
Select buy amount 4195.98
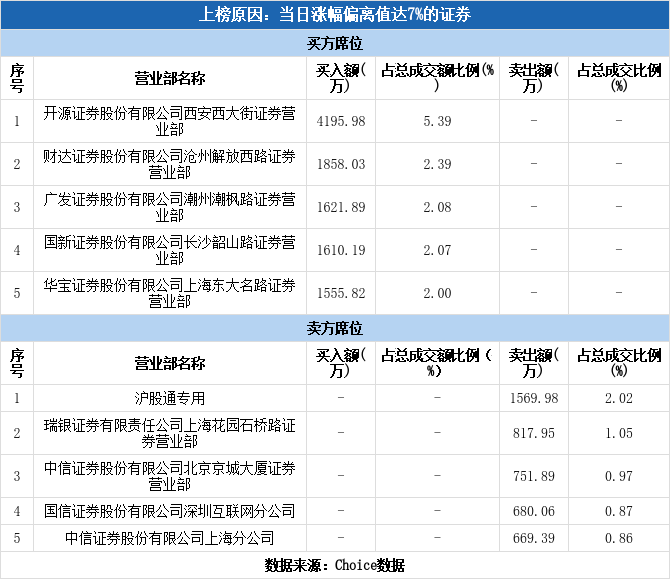[x=341, y=121]
